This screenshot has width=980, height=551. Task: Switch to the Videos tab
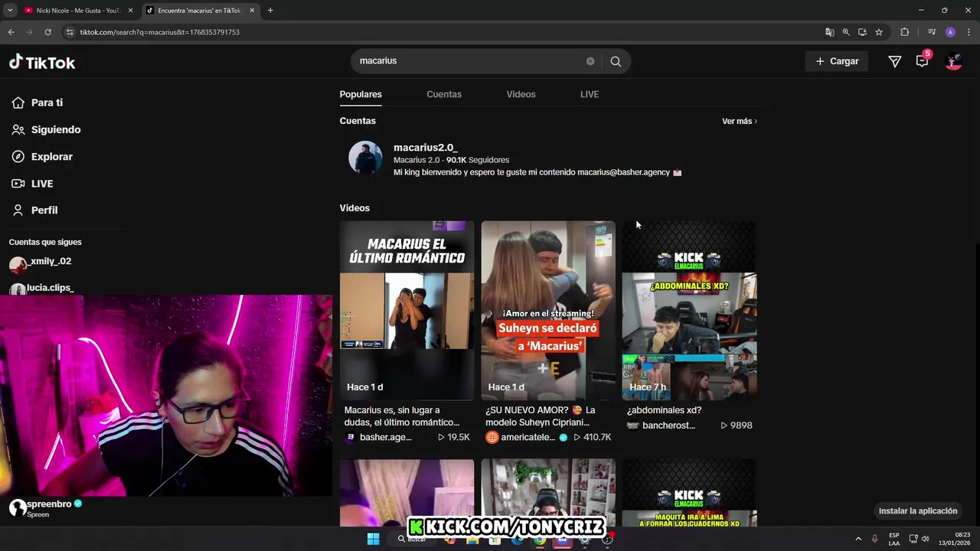(x=521, y=94)
